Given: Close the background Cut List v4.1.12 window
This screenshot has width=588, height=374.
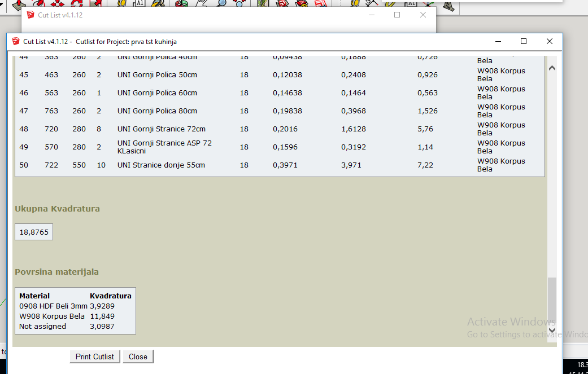Looking at the screenshot, I should [423, 15].
